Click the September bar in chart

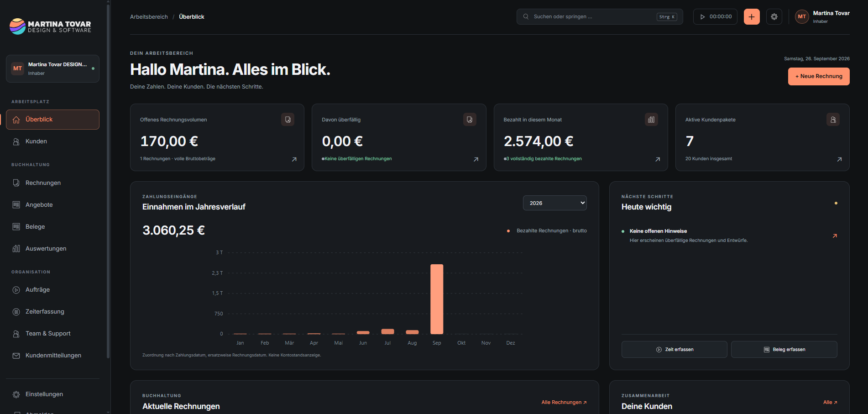click(437, 299)
